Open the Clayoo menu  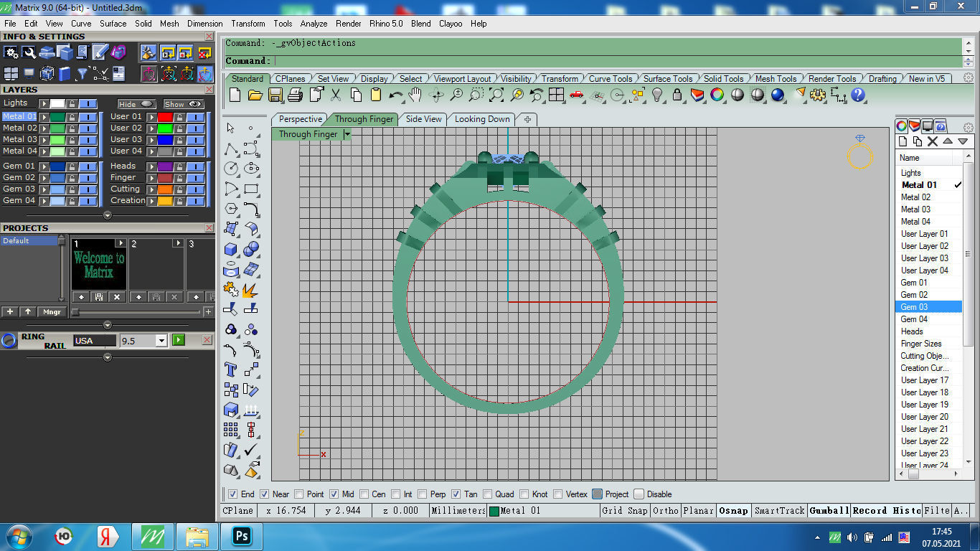(x=451, y=24)
